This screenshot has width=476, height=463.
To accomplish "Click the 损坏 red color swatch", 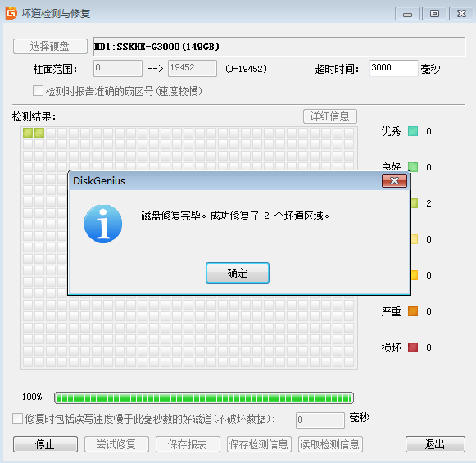I will pyautogui.click(x=413, y=347).
